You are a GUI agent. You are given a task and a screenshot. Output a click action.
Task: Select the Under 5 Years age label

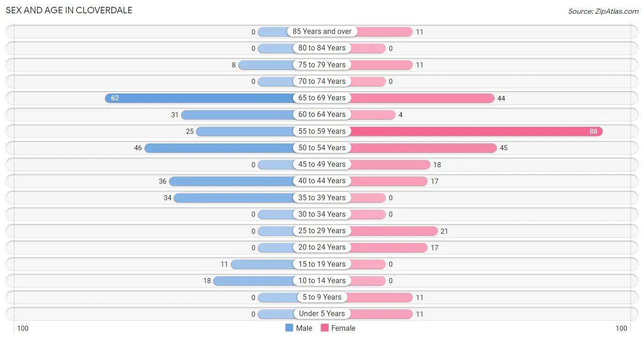[322, 314]
